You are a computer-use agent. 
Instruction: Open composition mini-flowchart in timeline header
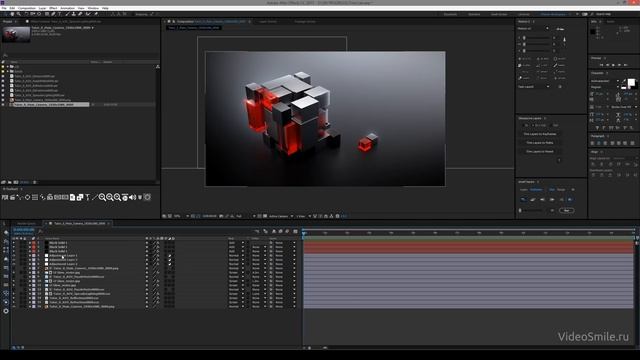pos(257,231)
